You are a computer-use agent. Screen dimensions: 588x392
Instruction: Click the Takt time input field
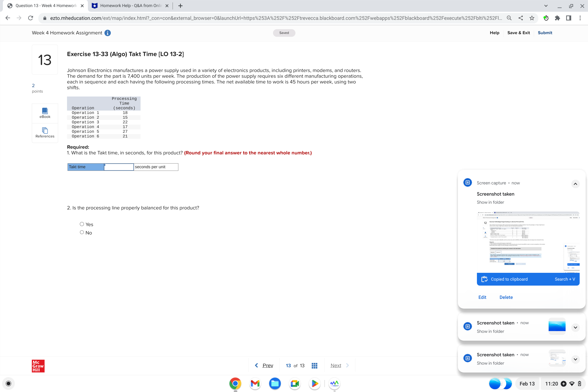point(119,167)
